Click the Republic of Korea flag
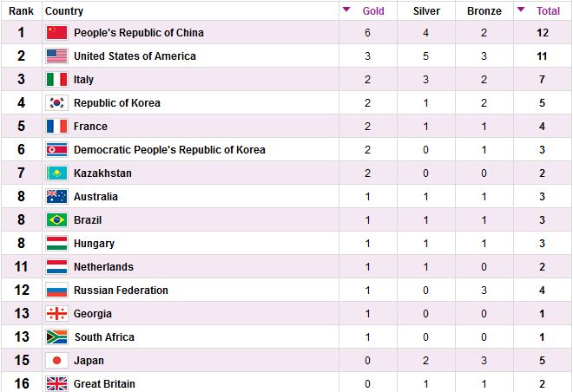The width and height of the screenshot is (573, 392). click(56, 102)
